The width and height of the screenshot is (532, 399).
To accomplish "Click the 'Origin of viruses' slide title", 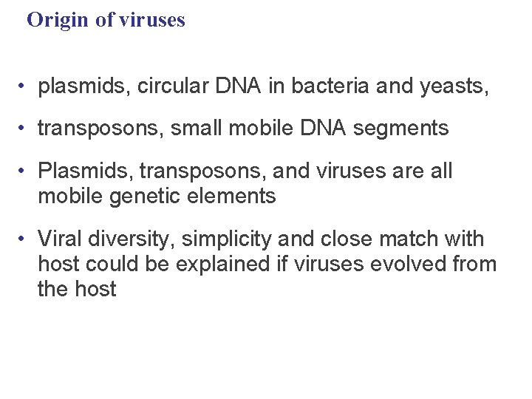I will [106, 20].
